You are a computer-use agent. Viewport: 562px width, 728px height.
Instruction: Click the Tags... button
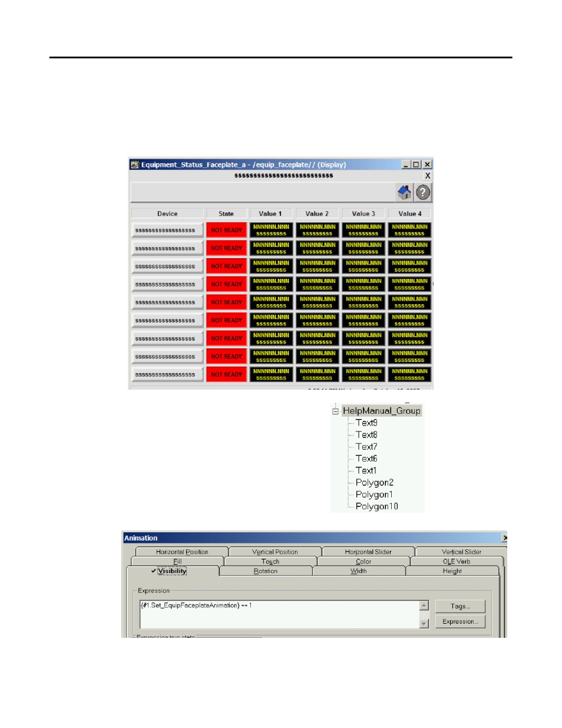(460, 606)
